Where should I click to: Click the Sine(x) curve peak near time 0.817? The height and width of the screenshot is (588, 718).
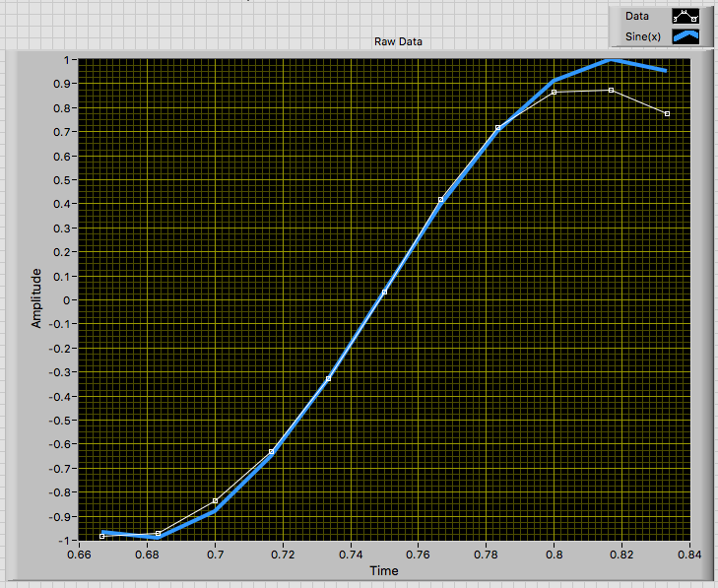tap(612, 60)
